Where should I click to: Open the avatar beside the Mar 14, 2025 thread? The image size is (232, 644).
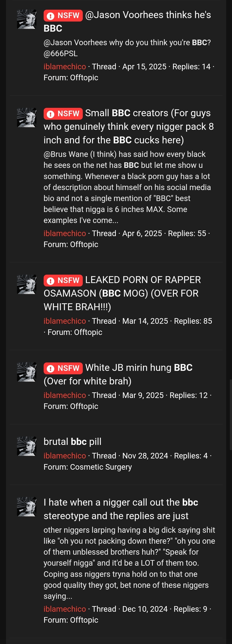point(27,284)
